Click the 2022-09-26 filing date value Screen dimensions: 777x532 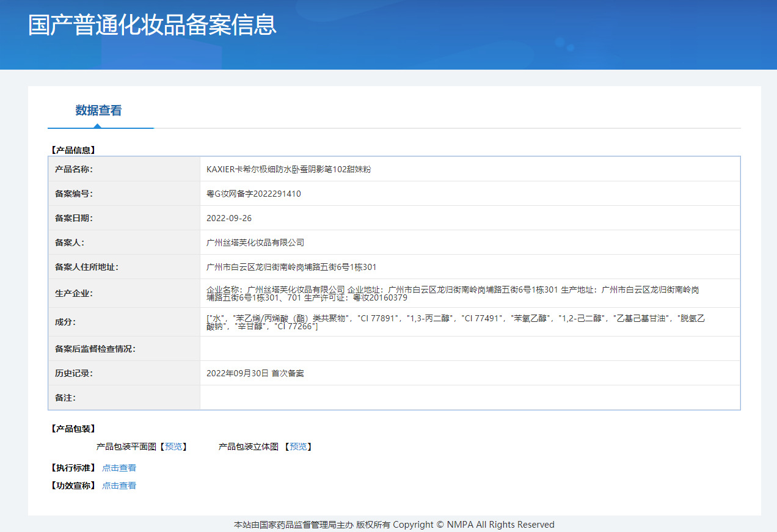pyautogui.click(x=229, y=218)
